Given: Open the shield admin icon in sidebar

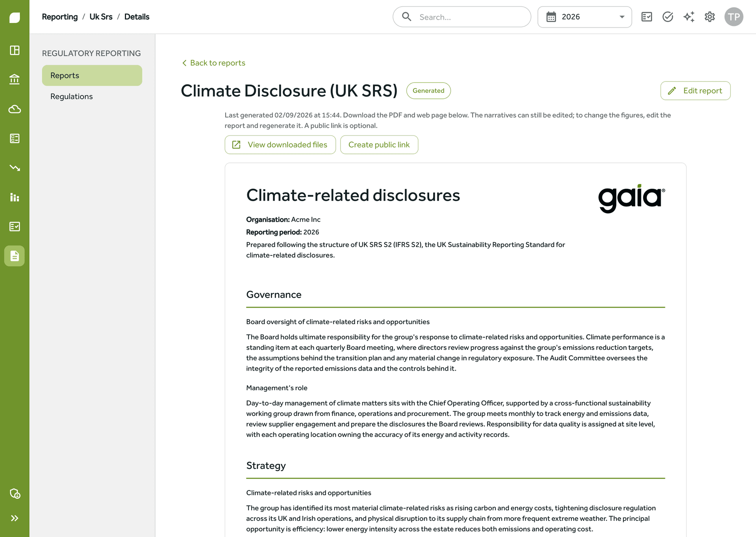Looking at the screenshot, I should (x=15, y=493).
